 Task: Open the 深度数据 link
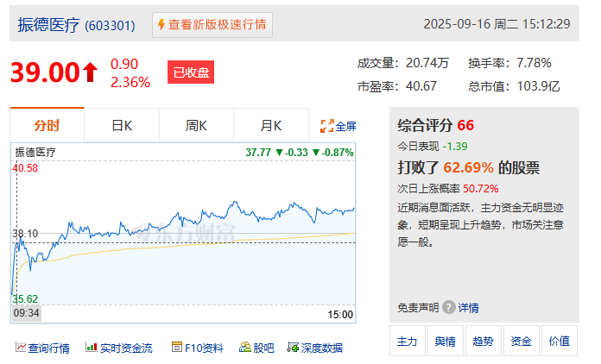(322, 348)
